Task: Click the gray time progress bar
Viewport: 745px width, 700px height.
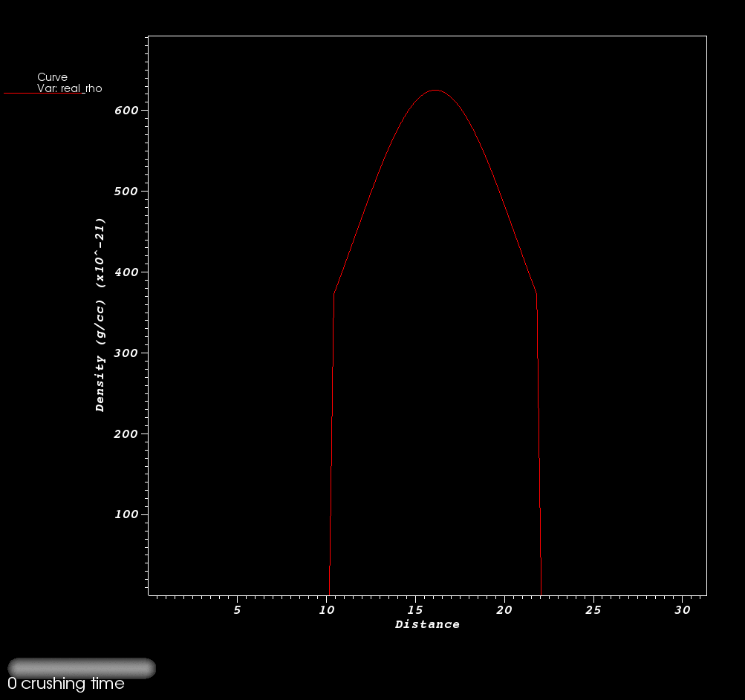Action: 82,667
